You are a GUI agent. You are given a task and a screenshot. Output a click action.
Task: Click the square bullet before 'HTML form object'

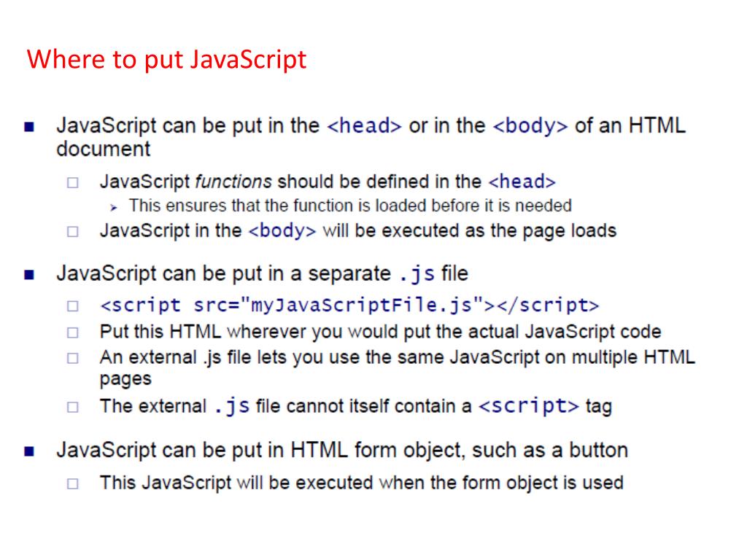click(x=29, y=451)
